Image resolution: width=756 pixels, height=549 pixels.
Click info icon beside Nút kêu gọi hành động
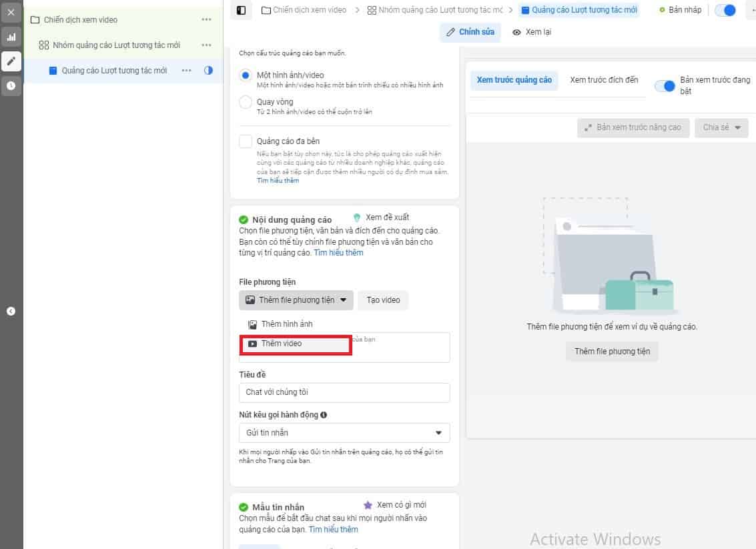324,415
